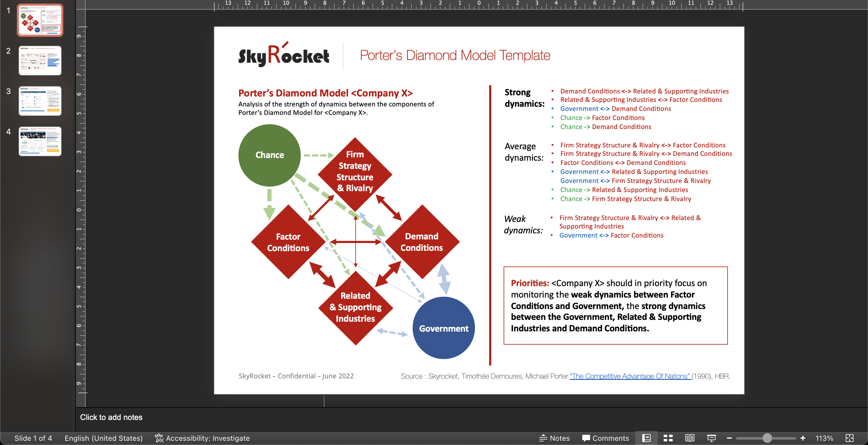Screen dimensions: 868x445
Task: Start the slide show presentation
Action: point(711,438)
